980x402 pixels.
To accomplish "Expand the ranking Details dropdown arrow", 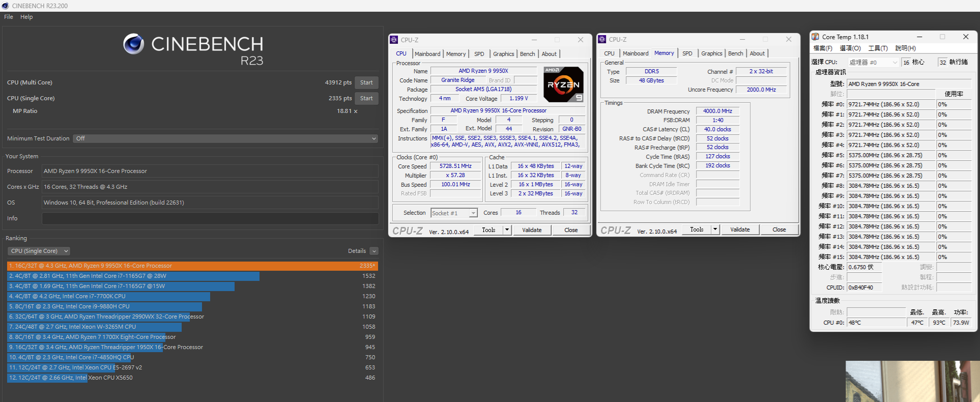I will click(374, 251).
